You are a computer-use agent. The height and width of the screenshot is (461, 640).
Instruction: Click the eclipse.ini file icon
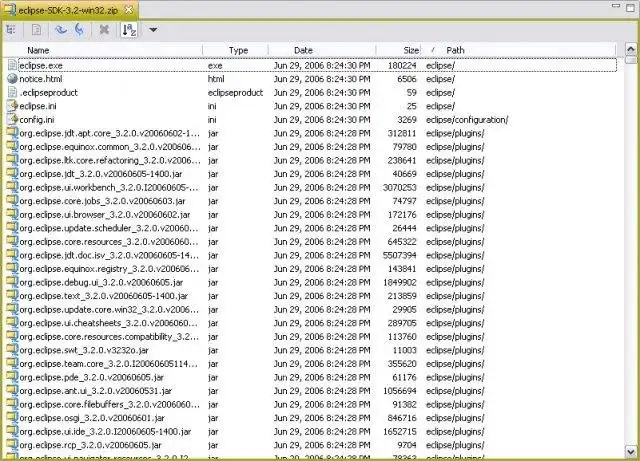(x=13, y=106)
